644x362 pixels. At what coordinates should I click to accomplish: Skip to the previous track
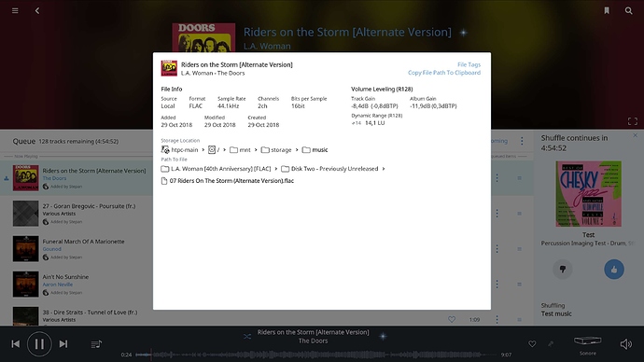[16, 344]
